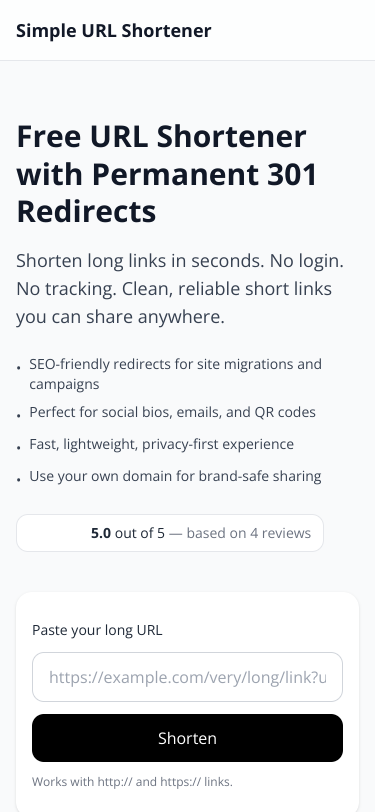375x812 pixels.
Task: Click the SEO-friendly redirects bullet item
Action: (175, 374)
